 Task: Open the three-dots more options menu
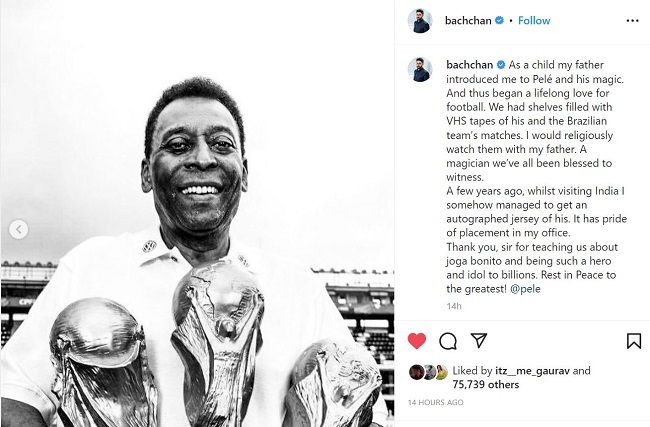point(632,20)
